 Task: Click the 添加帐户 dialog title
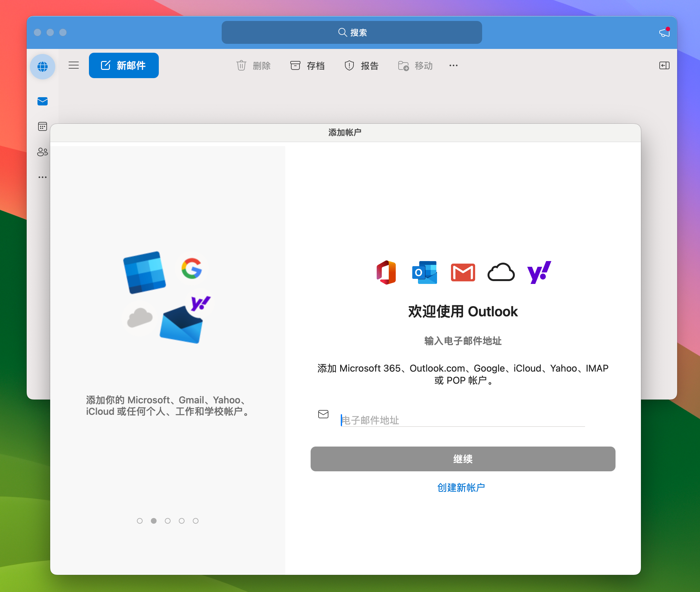(345, 132)
